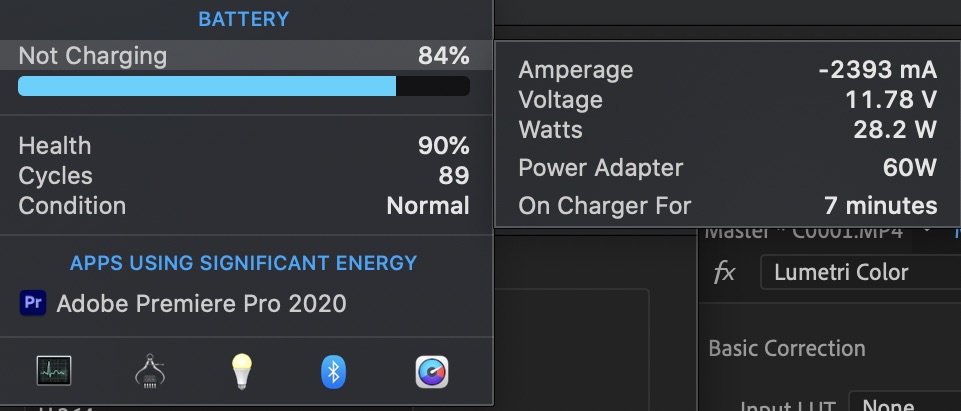Toggle the fx icon beside Lumetri Color

tap(725, 272)
